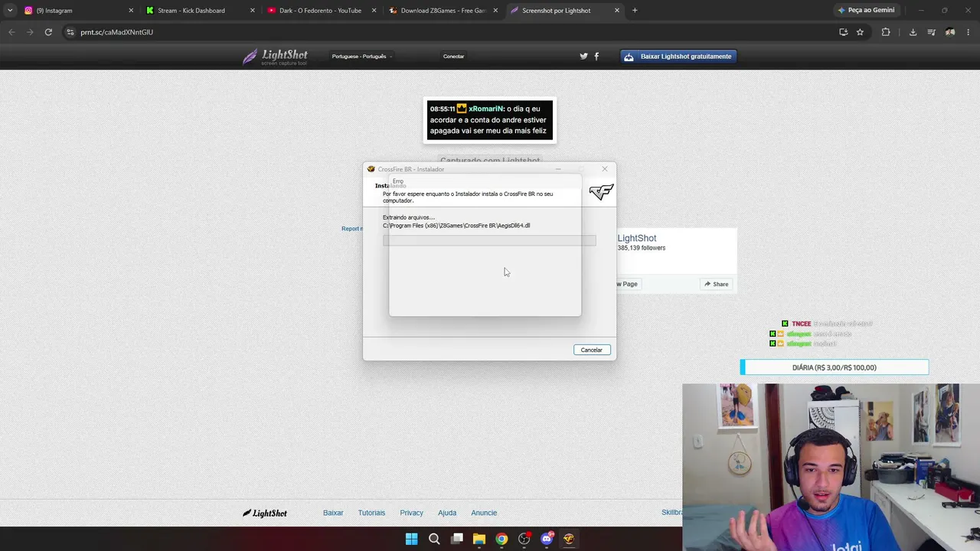Open the media controls icon in Chrome toolbar
The height and width of the screenshot is (551, 980).
931,32
